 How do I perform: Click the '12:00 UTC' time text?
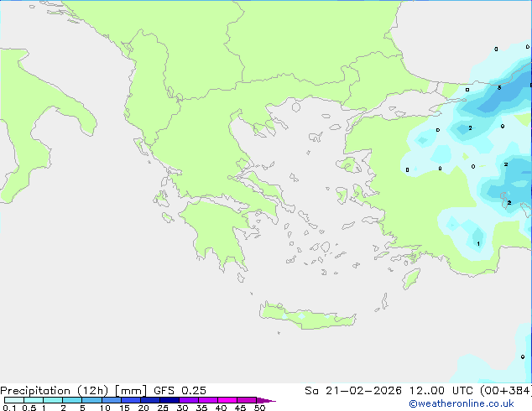pos(441,391)
